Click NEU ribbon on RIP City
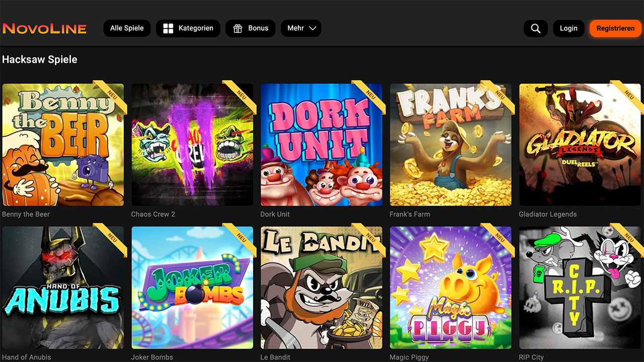The width and height of the screenshot is (644, 362). pyautogui.click(x=630, y=237)
